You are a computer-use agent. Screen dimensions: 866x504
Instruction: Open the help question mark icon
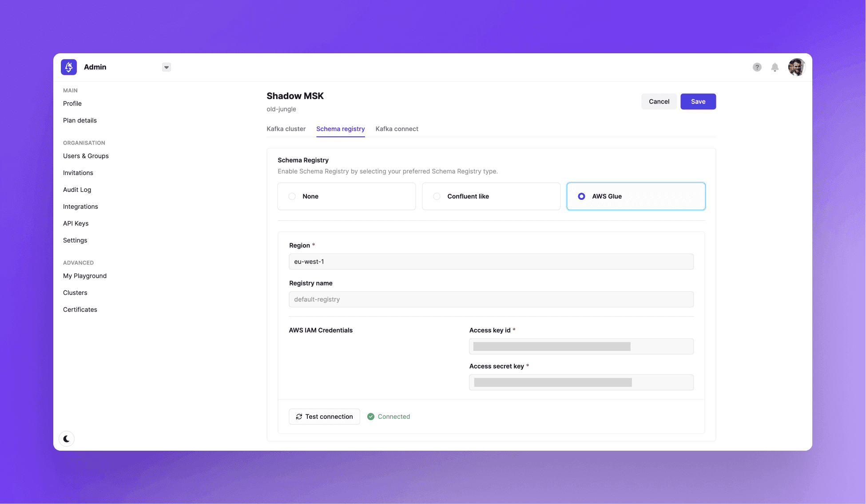757,67
